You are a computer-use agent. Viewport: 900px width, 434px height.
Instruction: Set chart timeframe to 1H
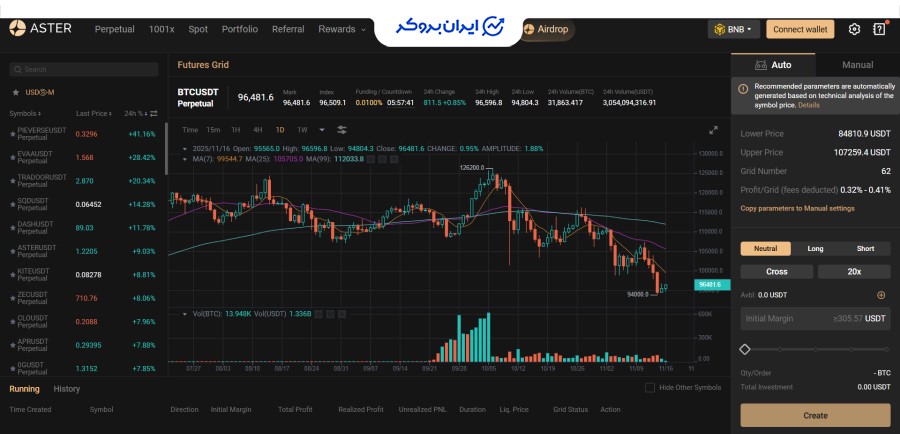(x=235, y=130)
